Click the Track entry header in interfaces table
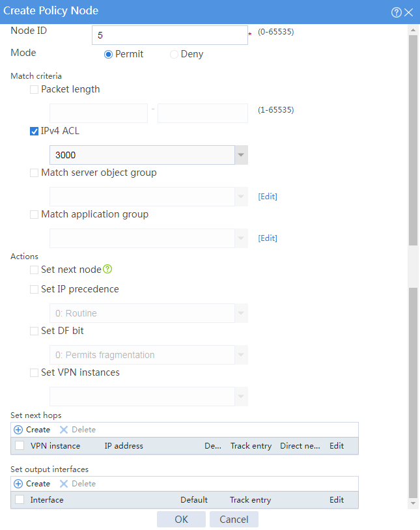This screenshot has width=420, height=530. (250, 500)
